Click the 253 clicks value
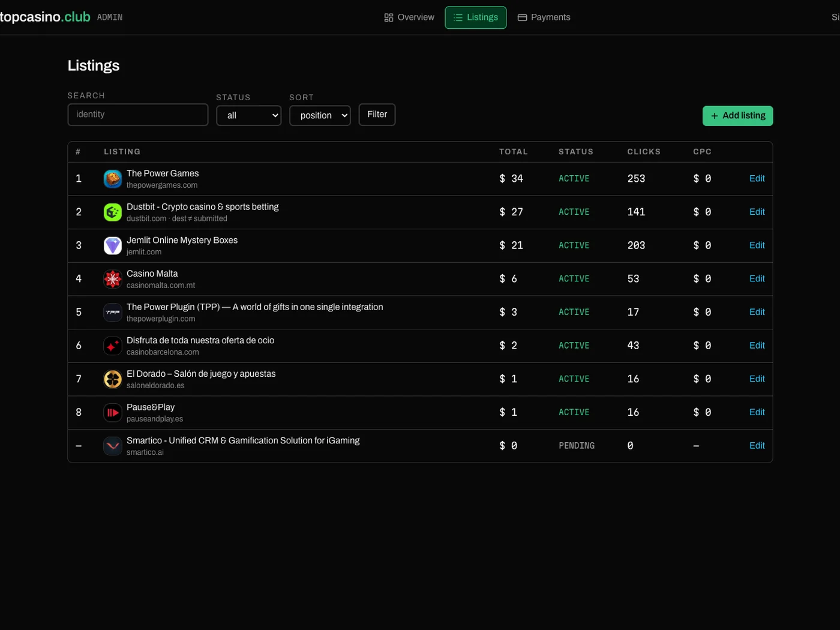 (x=636, y=179)
